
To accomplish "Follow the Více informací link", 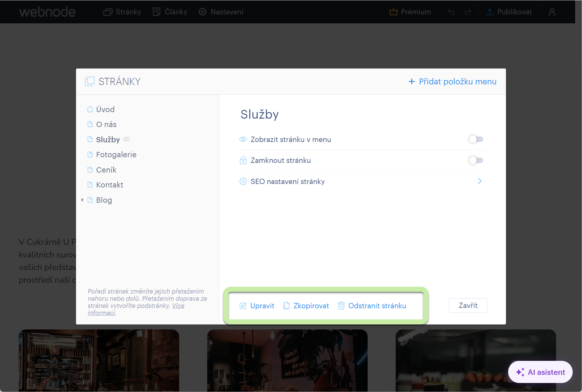I will [136, 309].
